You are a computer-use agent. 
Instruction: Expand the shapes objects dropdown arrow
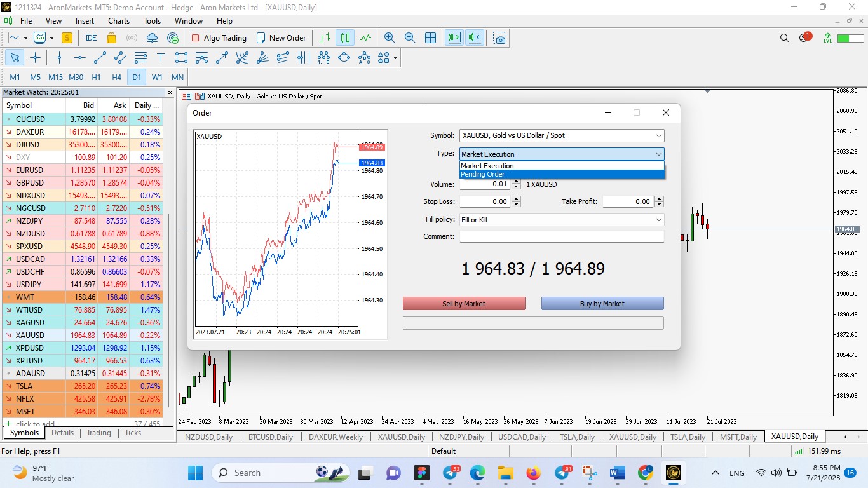point(396,58)
